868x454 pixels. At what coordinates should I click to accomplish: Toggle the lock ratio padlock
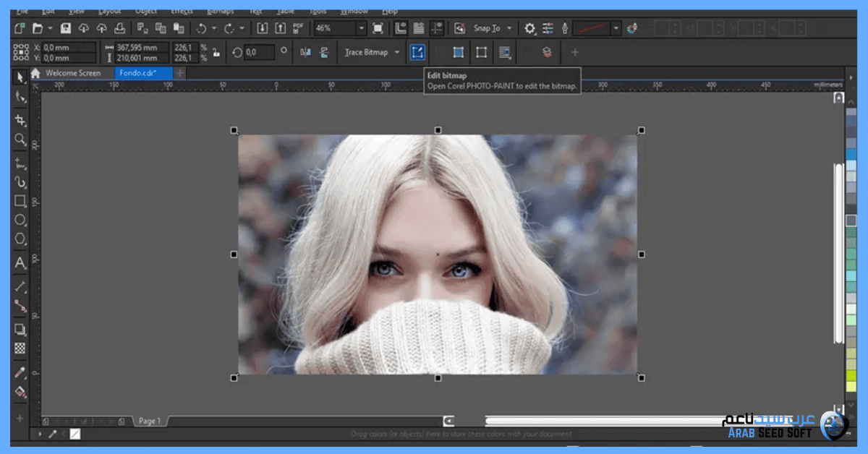pyautogui.click(x=216, y=53)
